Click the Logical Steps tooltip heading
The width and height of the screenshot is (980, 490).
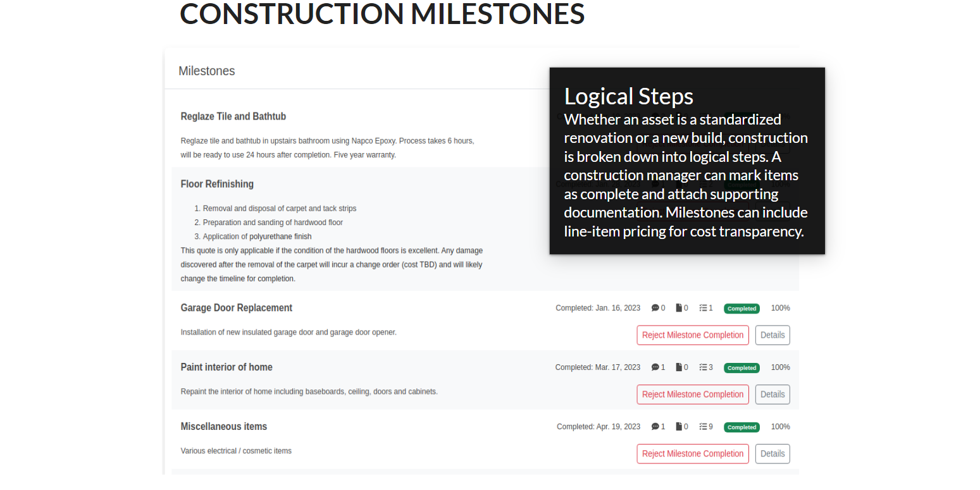pos(628,96)
